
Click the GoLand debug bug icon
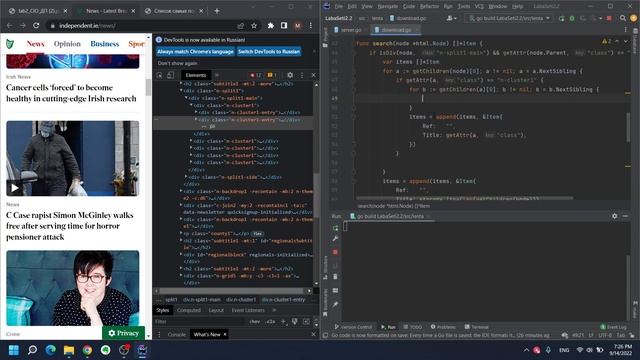click(x=572, y=18)
